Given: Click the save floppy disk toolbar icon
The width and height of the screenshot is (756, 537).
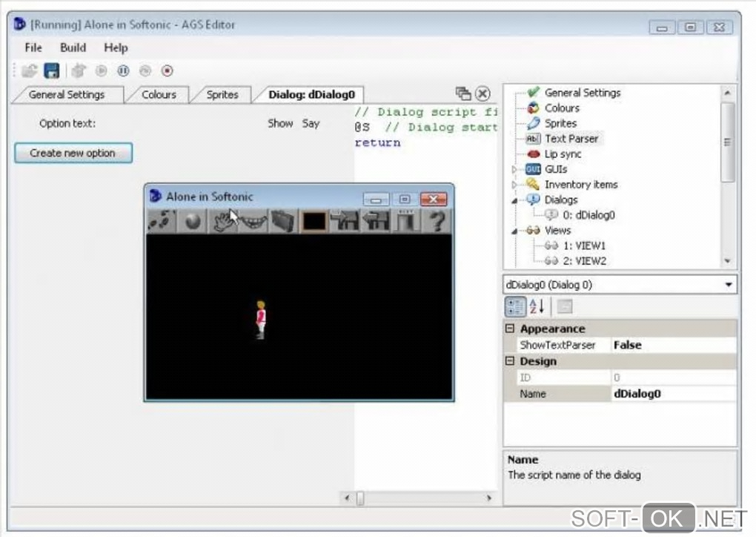Looking at the screenshot, I should (52, 71).
